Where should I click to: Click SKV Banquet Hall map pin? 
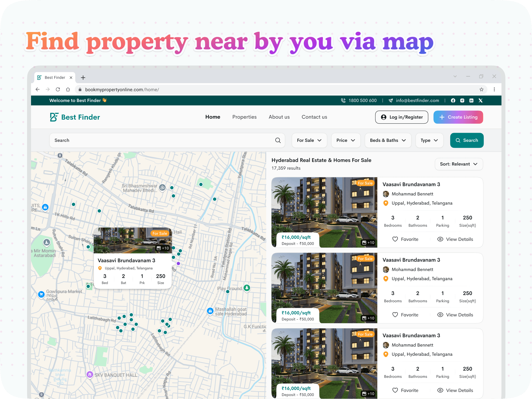click(90, 375)
